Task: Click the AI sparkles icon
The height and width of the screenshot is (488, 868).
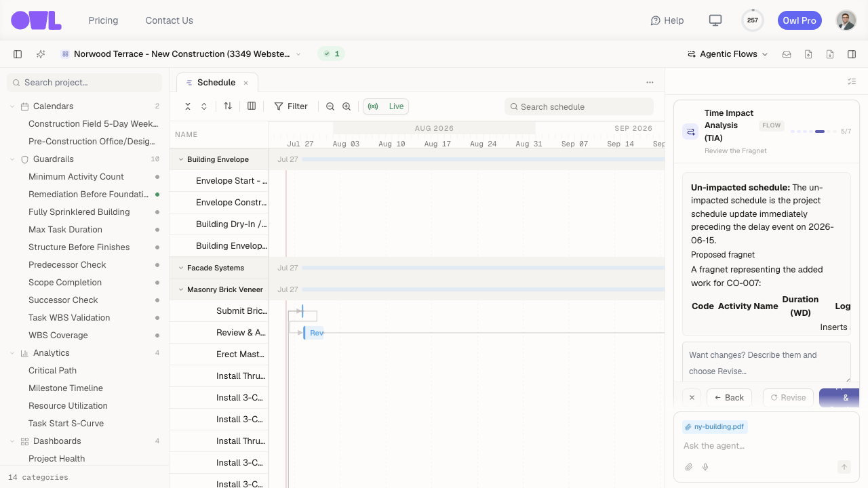Action: 41,54
